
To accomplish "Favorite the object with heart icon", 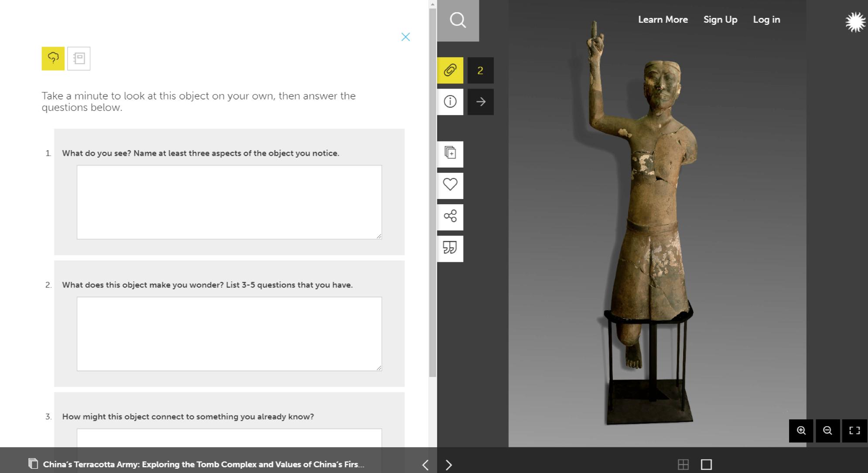I will point(450,185).
